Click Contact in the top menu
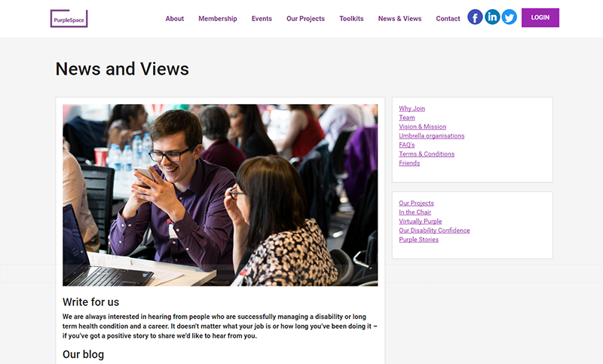The width and height of the screenshot is (603, 364). 448,19
